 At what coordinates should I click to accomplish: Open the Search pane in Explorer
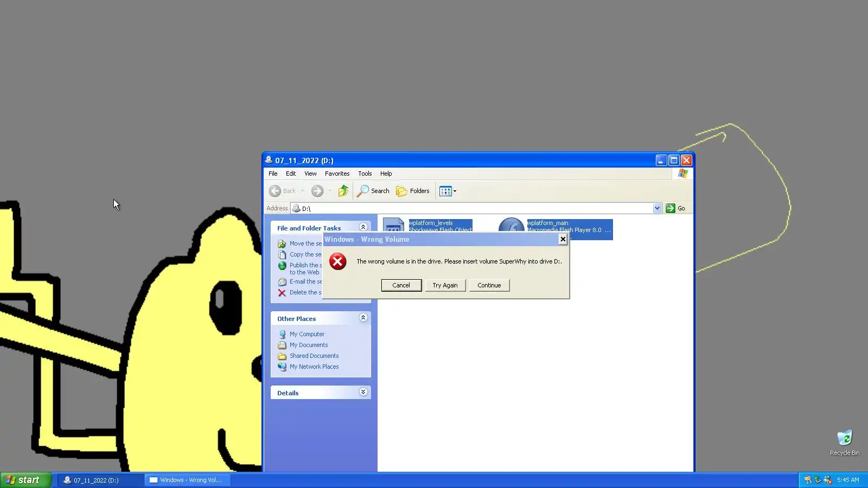tap(373, 191)
